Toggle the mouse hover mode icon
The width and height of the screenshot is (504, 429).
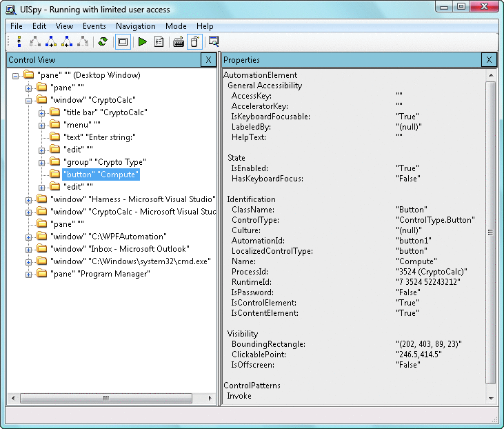coord(195,42)
